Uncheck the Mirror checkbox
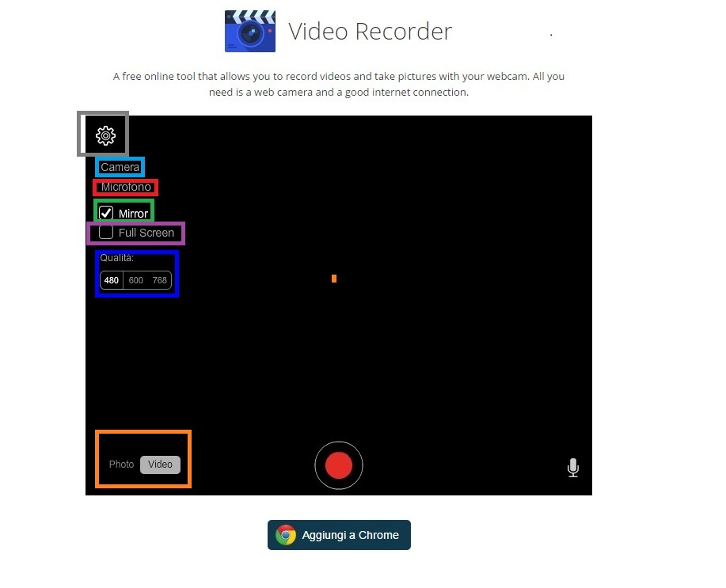 click(x=106, y=212)
